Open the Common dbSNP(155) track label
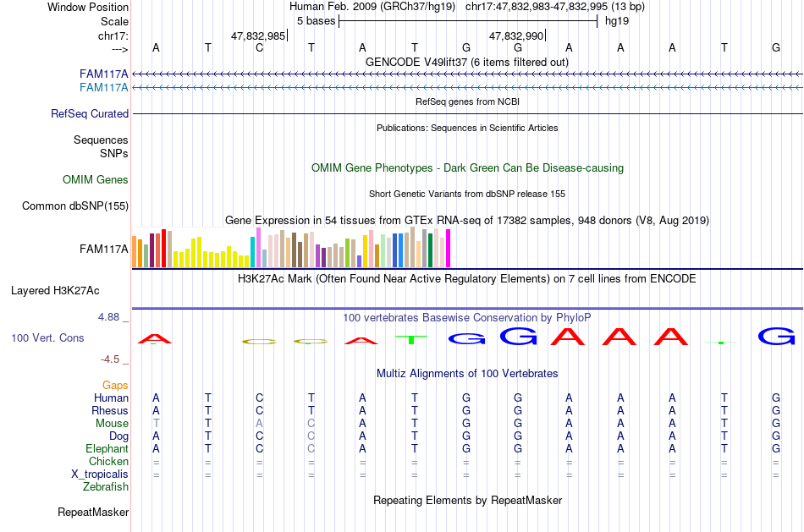Viewport: 804px width, 532px height. tap(74, 206)
